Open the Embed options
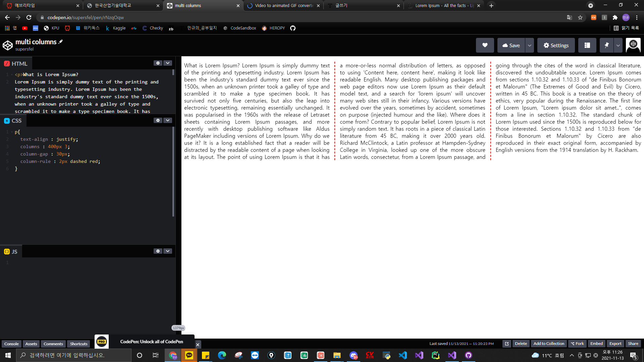644x362 pixels. [597, 344]
